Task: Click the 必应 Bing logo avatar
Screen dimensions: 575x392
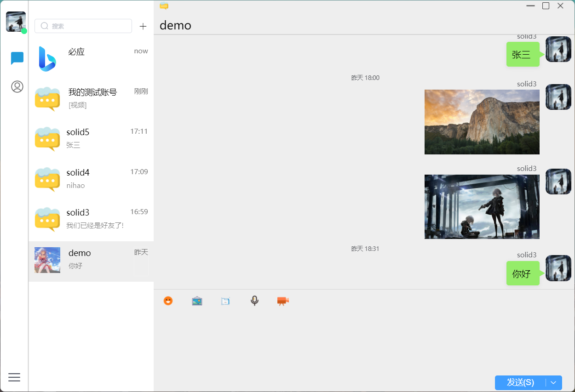Action: click(x=47, y=59)
